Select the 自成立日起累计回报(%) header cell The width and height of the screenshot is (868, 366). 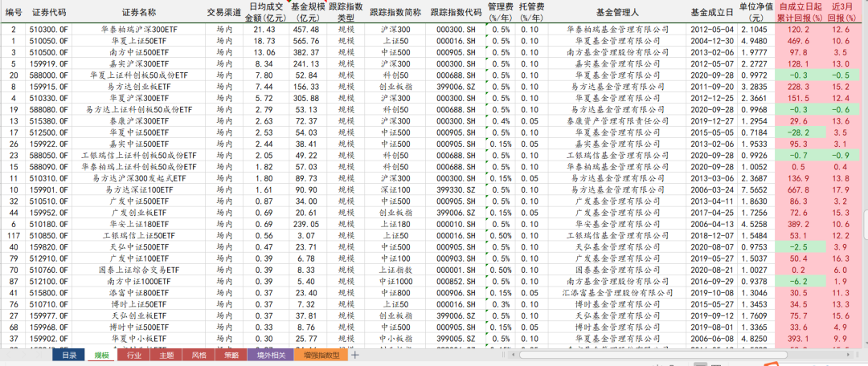pos(800,11)
